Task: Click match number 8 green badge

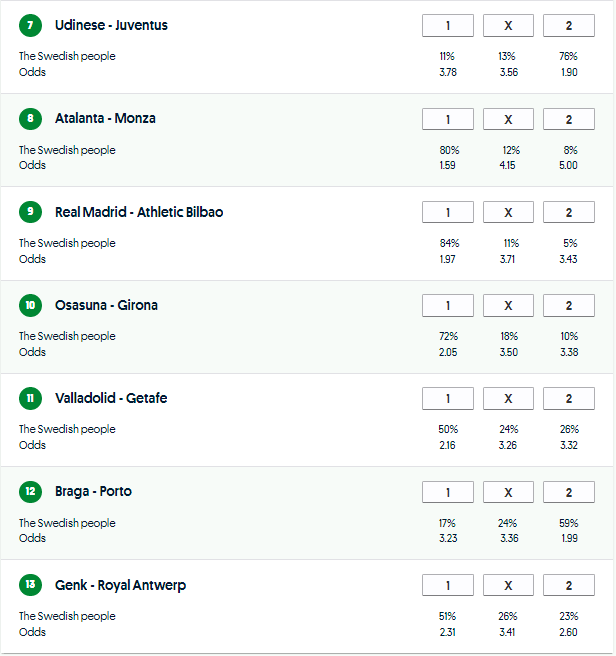Action: click(x=30, y=119)
